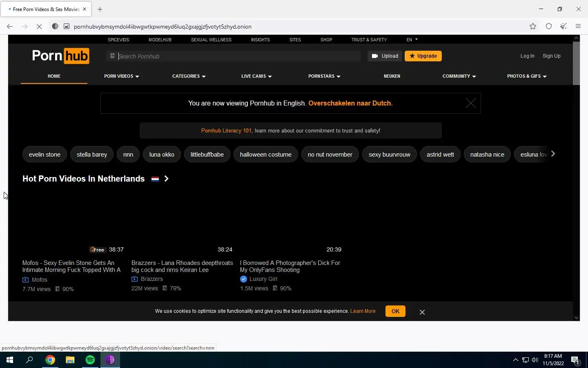
Task: Dismiss the language switch banner
Action: [470, 103]
